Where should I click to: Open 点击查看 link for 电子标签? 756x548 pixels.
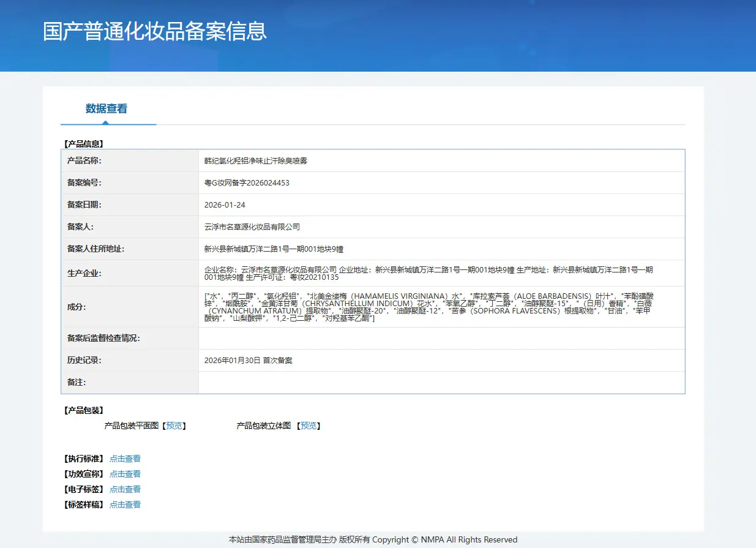tap(125, 489)
